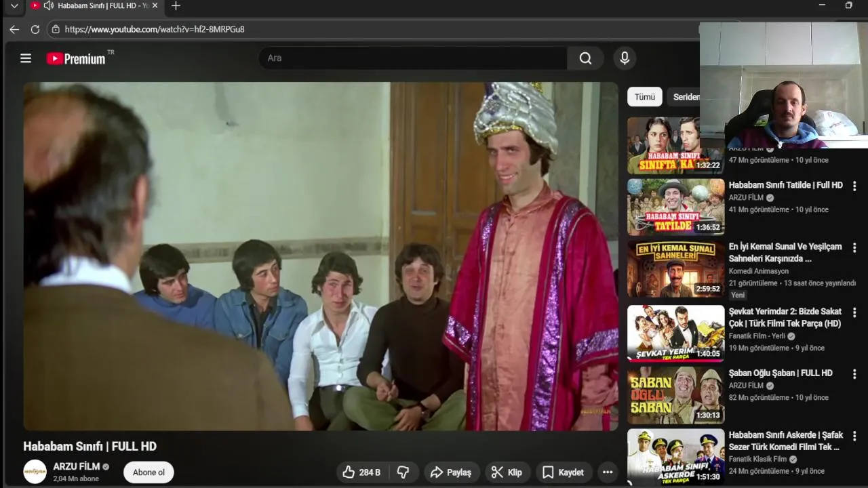The width and height of the screenshot is (868, 488).
Task: Open options menu for Hababam Sınıfı Tatilde
Action: click(x=854, y=186)
